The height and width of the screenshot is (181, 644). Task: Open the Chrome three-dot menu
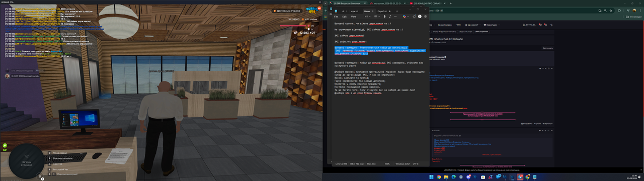[x=640, y=11]
